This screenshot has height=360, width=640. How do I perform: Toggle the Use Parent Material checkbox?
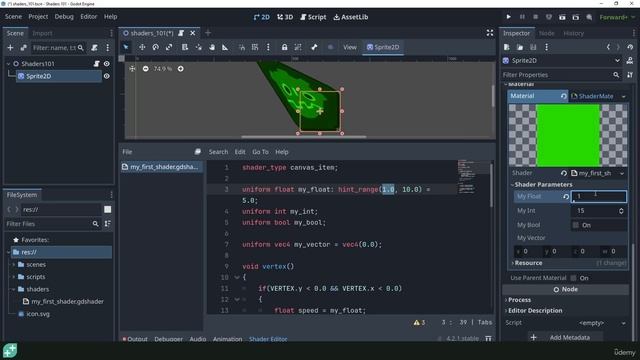click(573, 278)
